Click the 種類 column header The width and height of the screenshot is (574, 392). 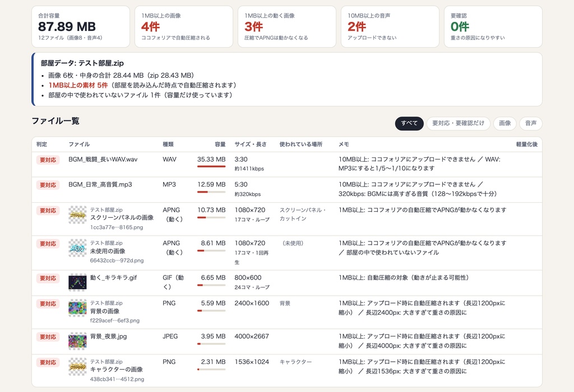[x=168, y=144]
